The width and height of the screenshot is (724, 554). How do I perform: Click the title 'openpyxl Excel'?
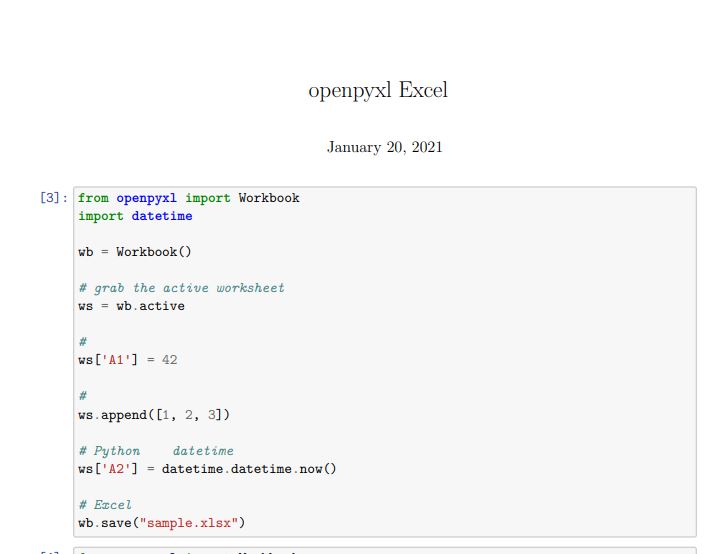[378, 91]
